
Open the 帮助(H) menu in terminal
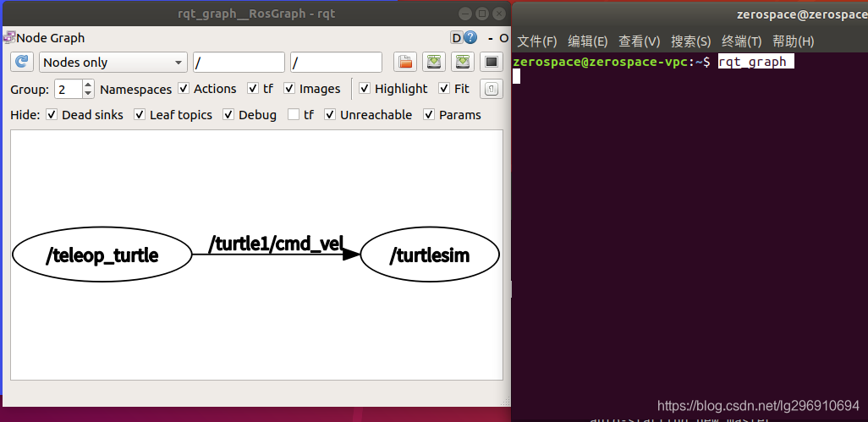[793, 41]
